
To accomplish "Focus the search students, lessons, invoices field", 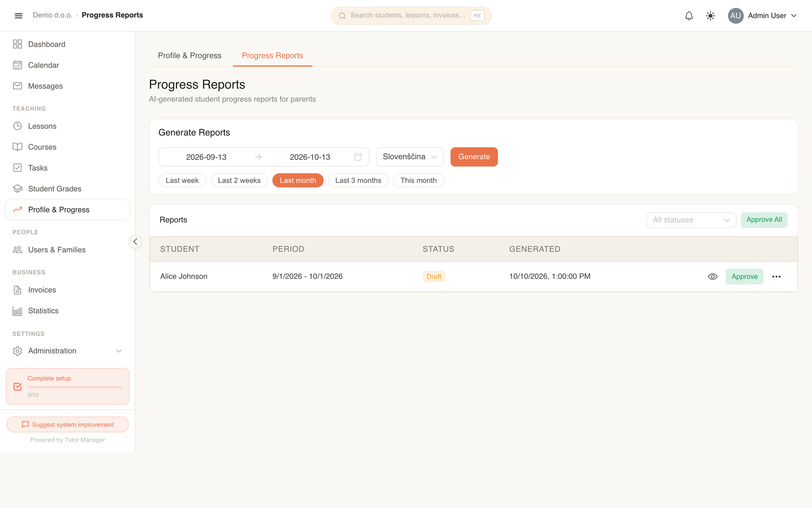I will pos(411,16).
